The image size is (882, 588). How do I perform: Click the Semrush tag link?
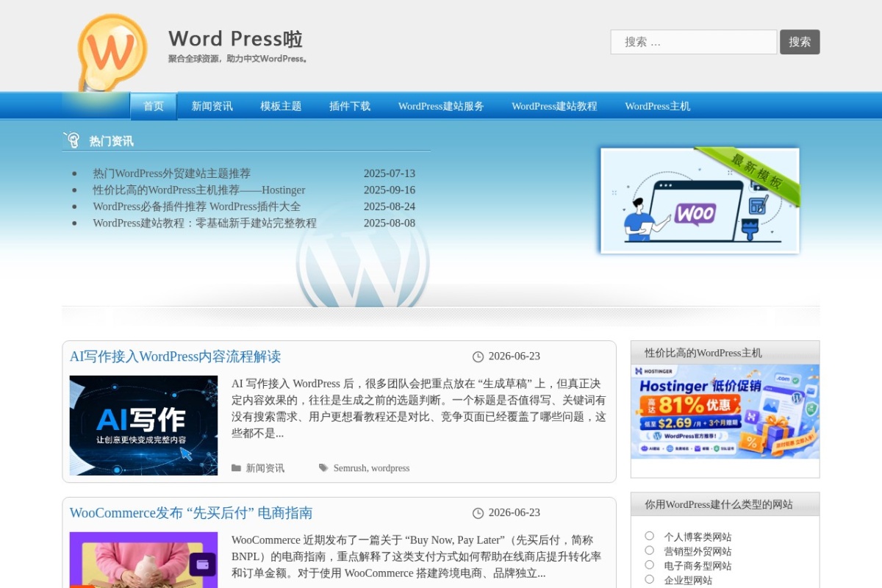click(x=350, y=468)
